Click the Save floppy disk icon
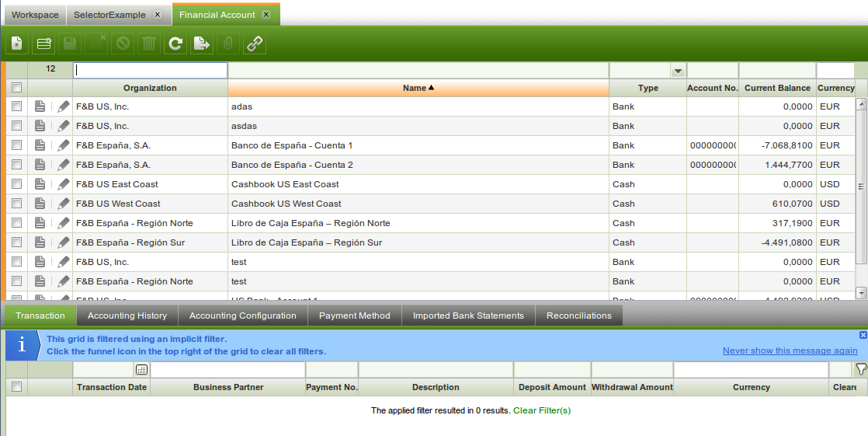868x436 pixels. tap(70, 44)
